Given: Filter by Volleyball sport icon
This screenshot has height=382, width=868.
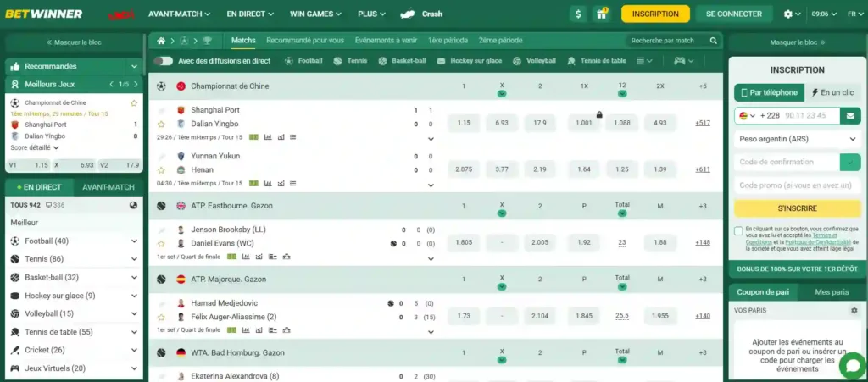Looking at the screenshot, I should pyautogui.click(x=517, y=61).
